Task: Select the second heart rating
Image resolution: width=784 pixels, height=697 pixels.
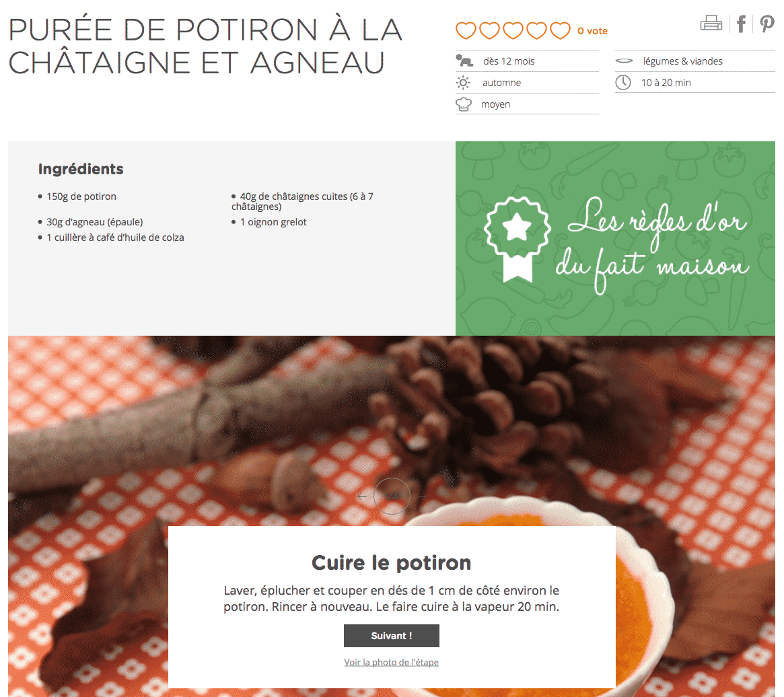Action: [x=489, y=30]
